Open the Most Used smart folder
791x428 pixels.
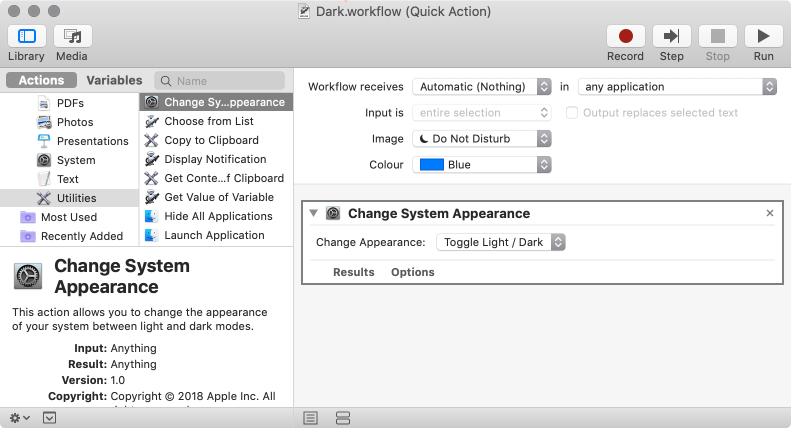(x=69, y=218)
